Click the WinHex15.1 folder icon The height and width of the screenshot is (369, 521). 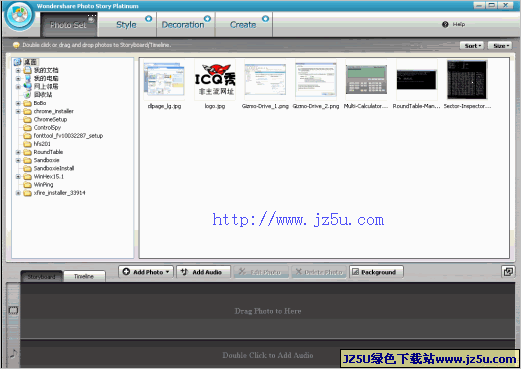pyautogui.click(x=28, y=177)
